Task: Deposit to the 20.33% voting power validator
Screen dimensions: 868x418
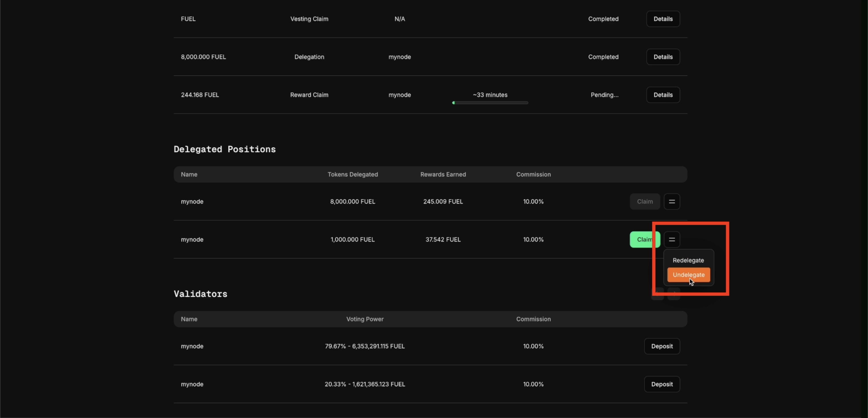Action: (662, 384)
